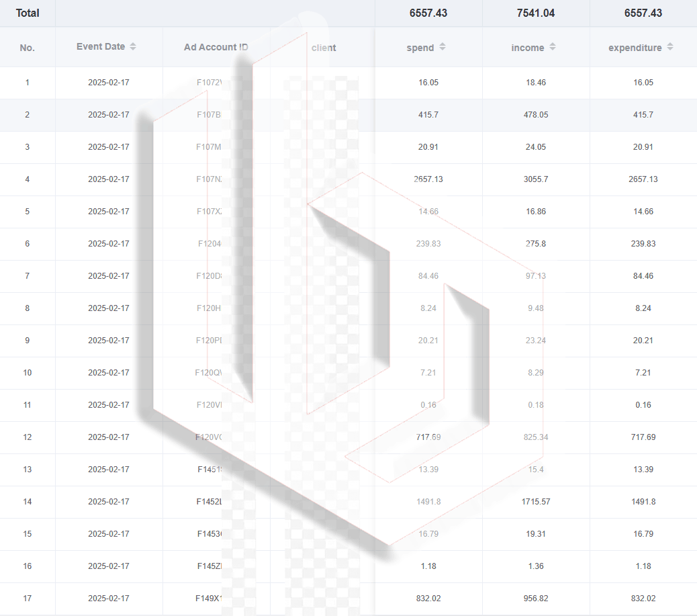The width and height of the screenshot is (697, 616).
Task: Click income value 19.31
Action: click(536, 534)
